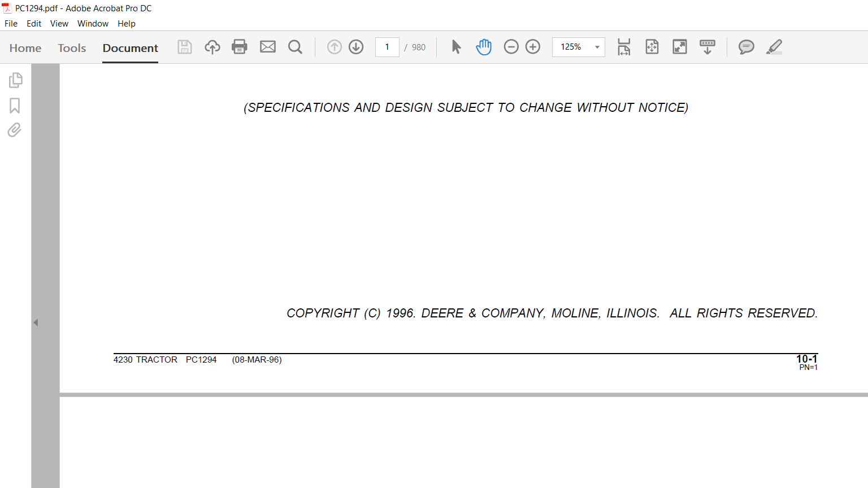Switch to the Tools tab
The width and height of the screenshot is (868, 488).
coord(72,48)
